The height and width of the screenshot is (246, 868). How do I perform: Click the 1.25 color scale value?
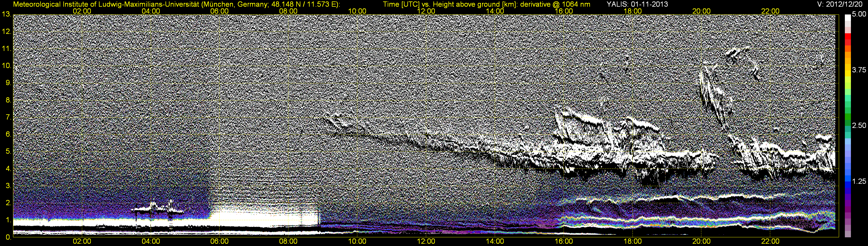(859, 181)
